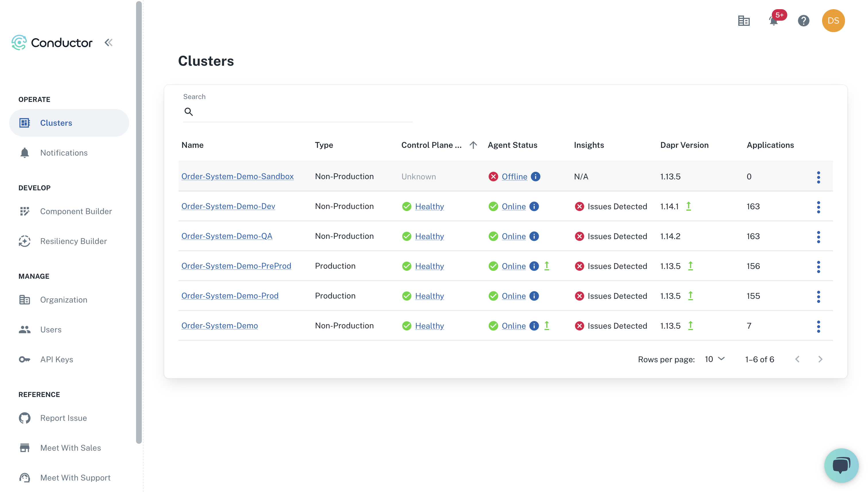Viewport: 868px width, 492px height.
Task: Click Dapr upgrade arrow beside 1.14.1
Action: [x=689, y=206]
